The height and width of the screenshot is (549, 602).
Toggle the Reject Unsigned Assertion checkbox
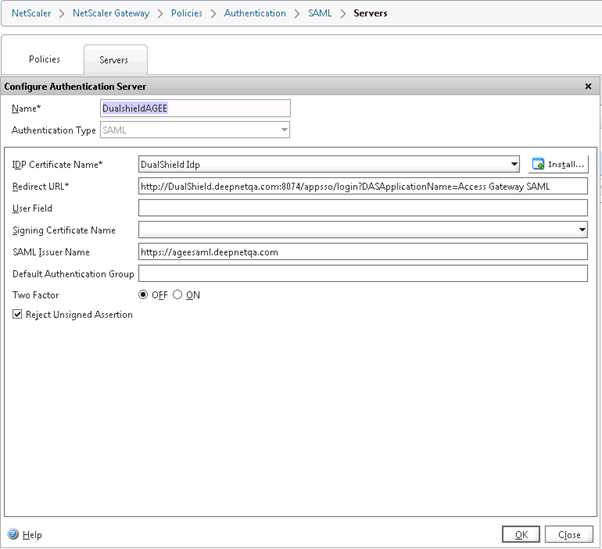click(17, 314)
